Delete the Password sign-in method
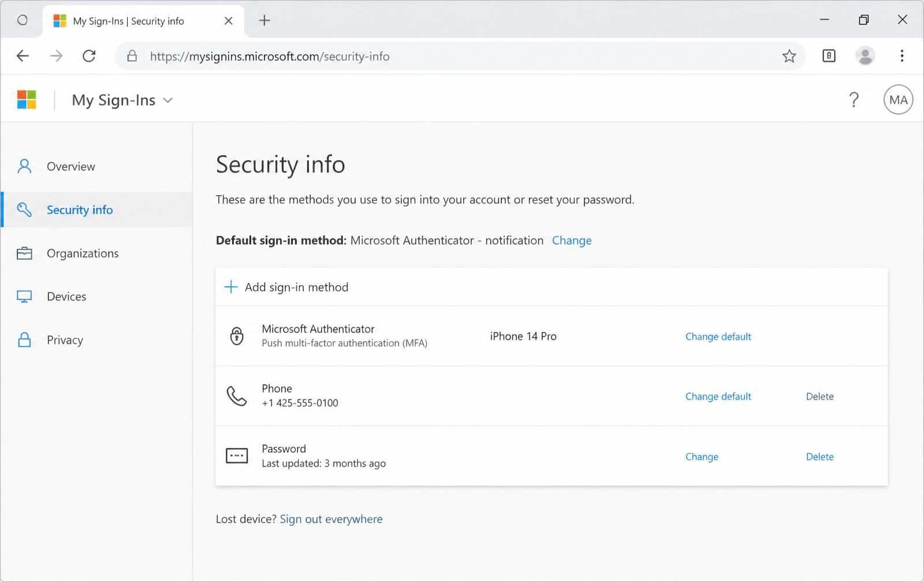The height and width of the screenshot is (582, 924). [x=819, y=457]
